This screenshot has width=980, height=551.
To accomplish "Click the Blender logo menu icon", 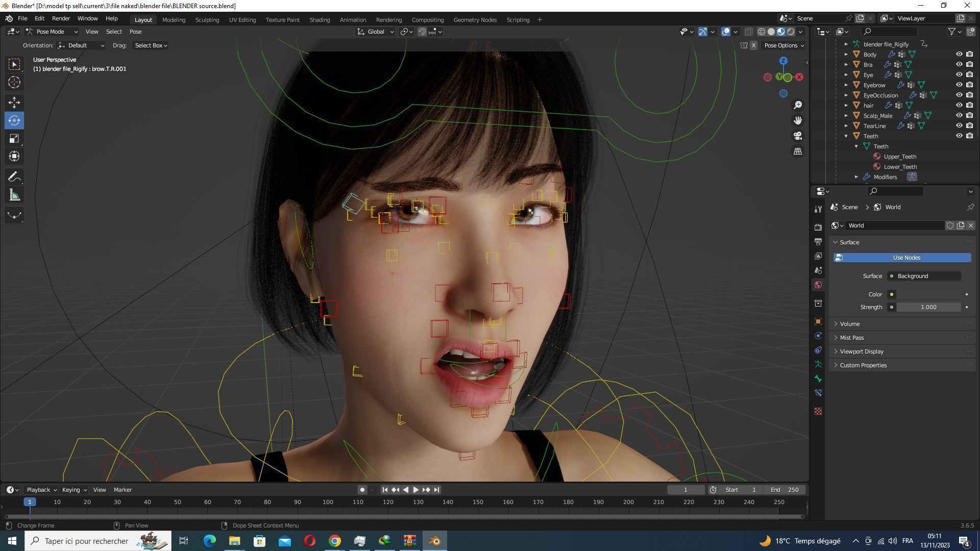I will (9, 18).
